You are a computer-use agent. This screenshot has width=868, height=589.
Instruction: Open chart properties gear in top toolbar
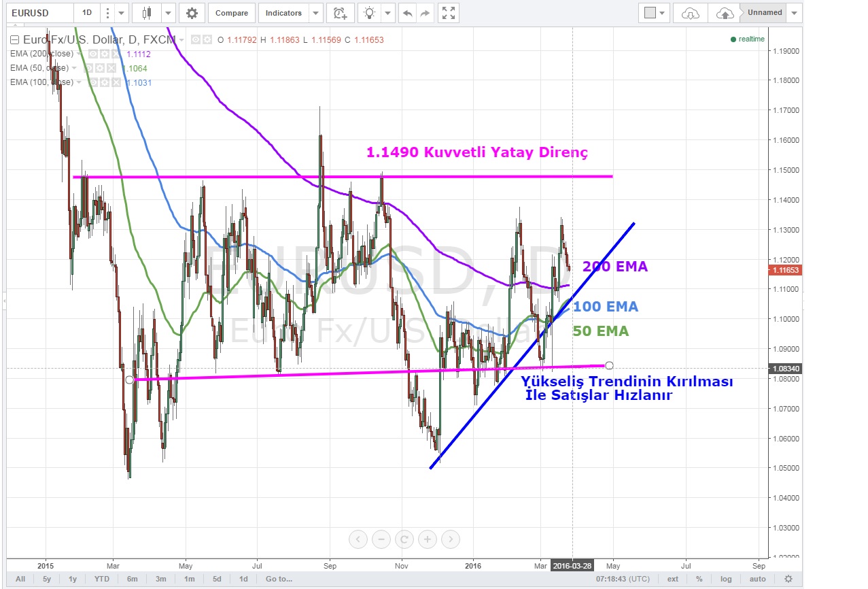tap(192, 13)
